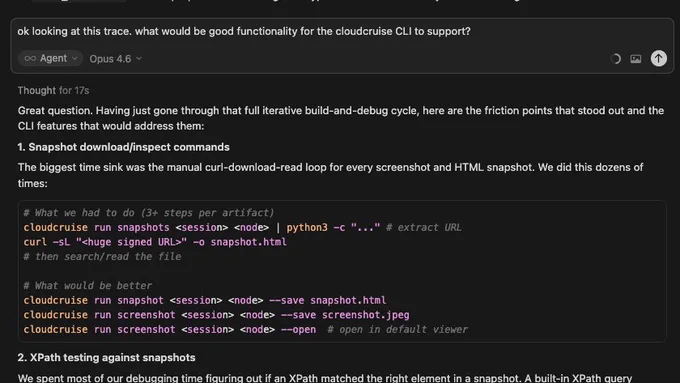Image resolution: width=680 pixels, height=383 pixels.
Task: Click the context usage circle icon
Action: 615,59
